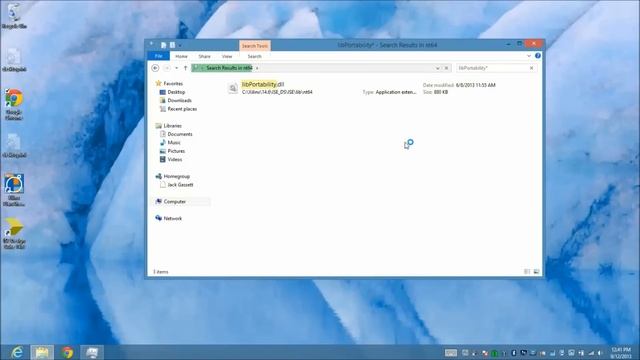Open the Xilinx PlanAhead desktop shortcut

[x=14, y=190]
